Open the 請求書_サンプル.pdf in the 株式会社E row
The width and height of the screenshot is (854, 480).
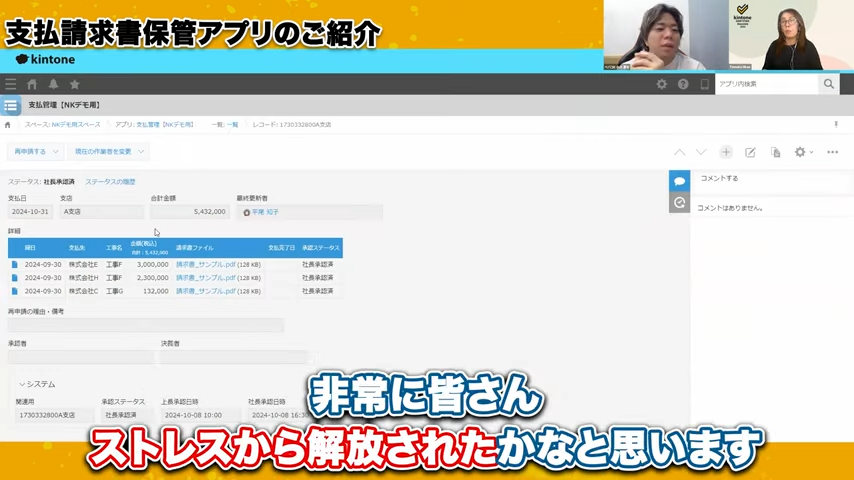click(x=205, y=264)
